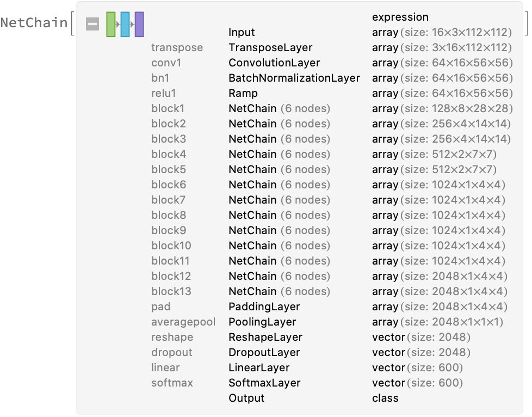The image size is (532, 417).
Task: Select the transpose TransposeLayer row
Action: coord(270,48)
